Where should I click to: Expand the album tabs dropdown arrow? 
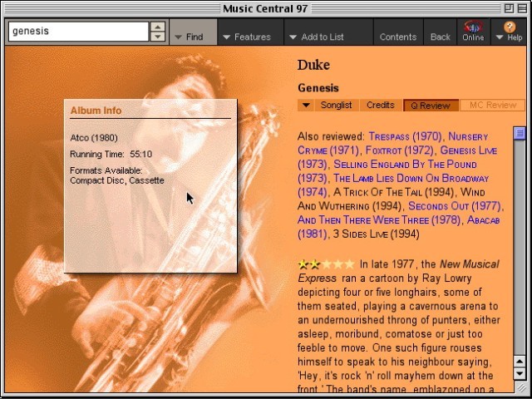point(306,106)
